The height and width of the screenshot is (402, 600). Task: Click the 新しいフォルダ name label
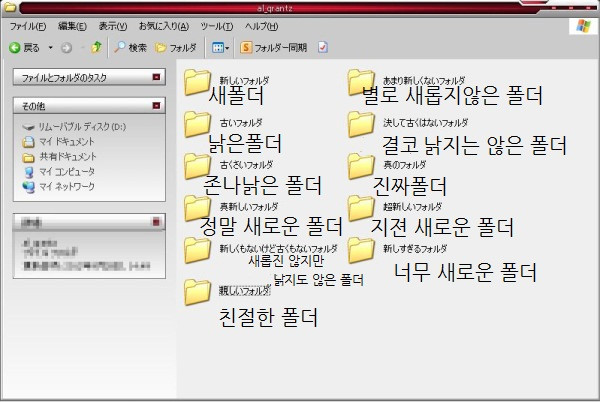click(244, 81)
